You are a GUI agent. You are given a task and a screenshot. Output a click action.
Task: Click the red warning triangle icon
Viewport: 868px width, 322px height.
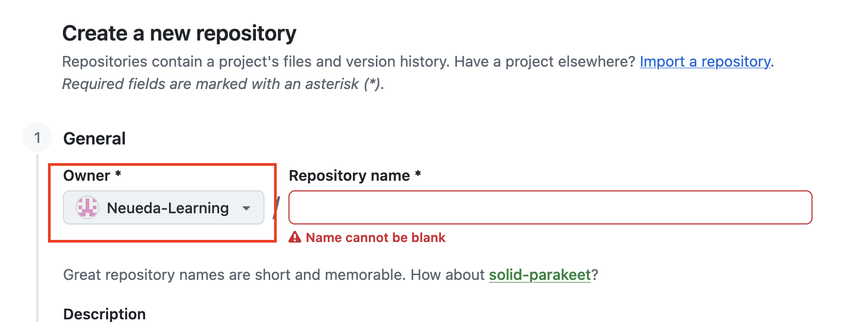pos(295,237)
